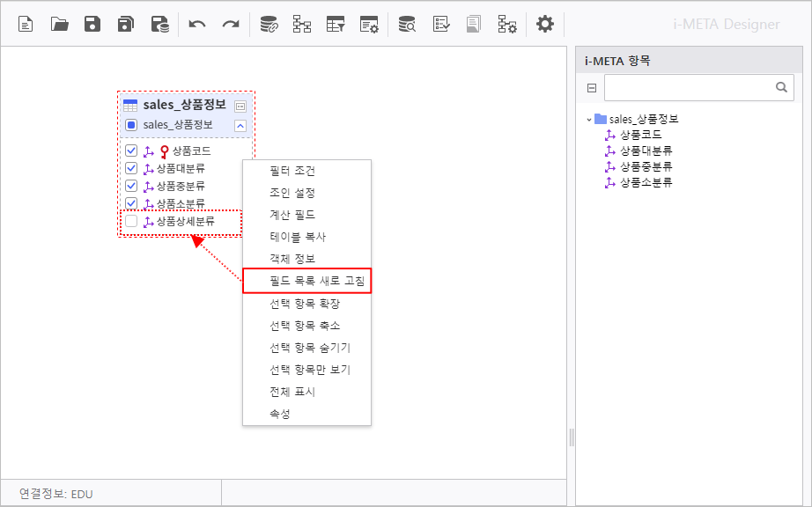Click the database search icon
The height and width of the screenshot is (507, 812).
coord(407,25)
